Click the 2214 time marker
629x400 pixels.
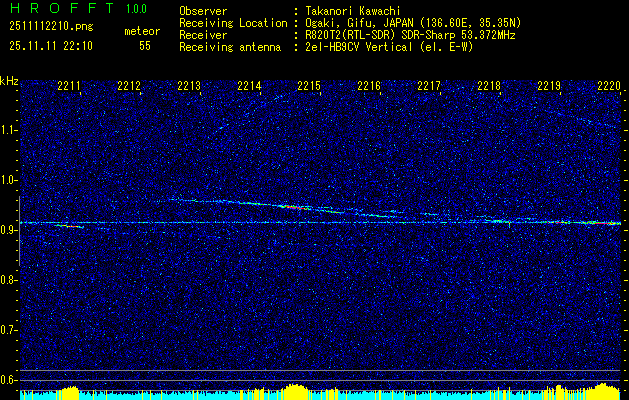point(249,86)
